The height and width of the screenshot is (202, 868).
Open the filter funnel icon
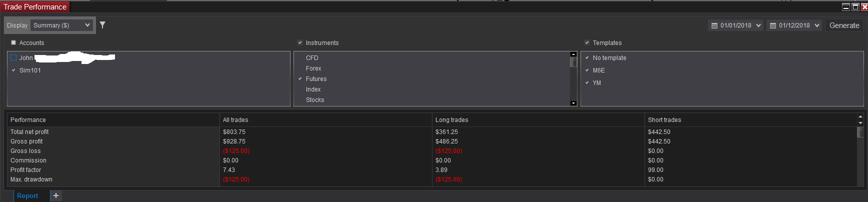102,25
